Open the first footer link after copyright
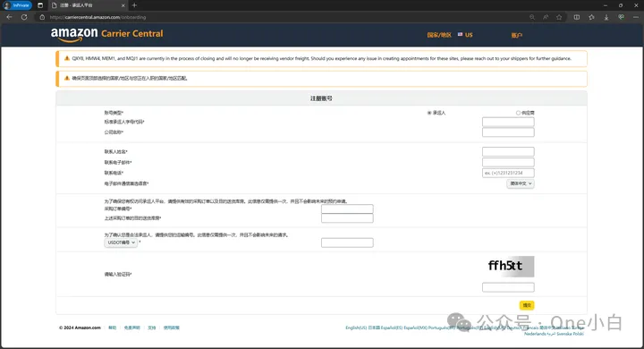This screenshot has height=349, width=644. (112, 328)
